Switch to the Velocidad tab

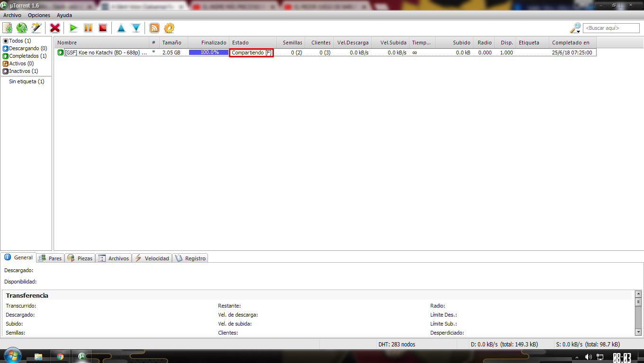click(x=152, y=258)
